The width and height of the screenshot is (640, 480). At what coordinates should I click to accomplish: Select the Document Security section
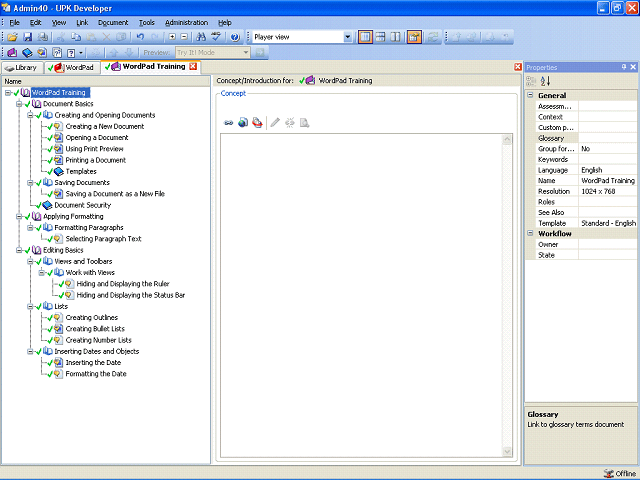pyautogui.click(x=82, y=205)
